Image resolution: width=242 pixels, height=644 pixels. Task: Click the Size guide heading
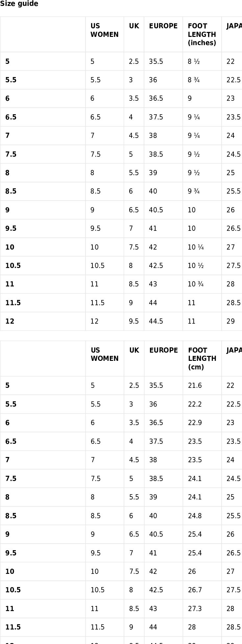pos(19,4)
